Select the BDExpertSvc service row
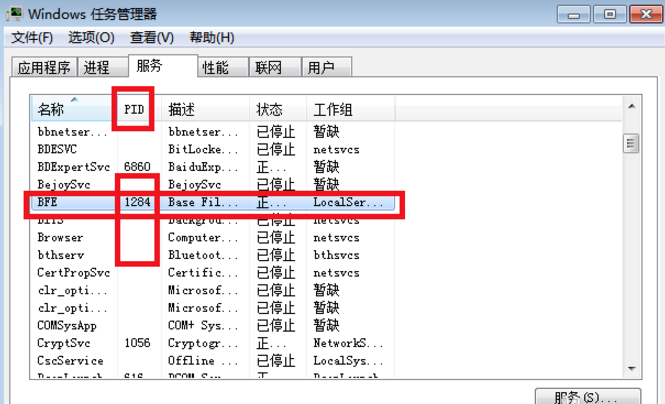This screenshot has width=665, height=404. tap(213, 167)
